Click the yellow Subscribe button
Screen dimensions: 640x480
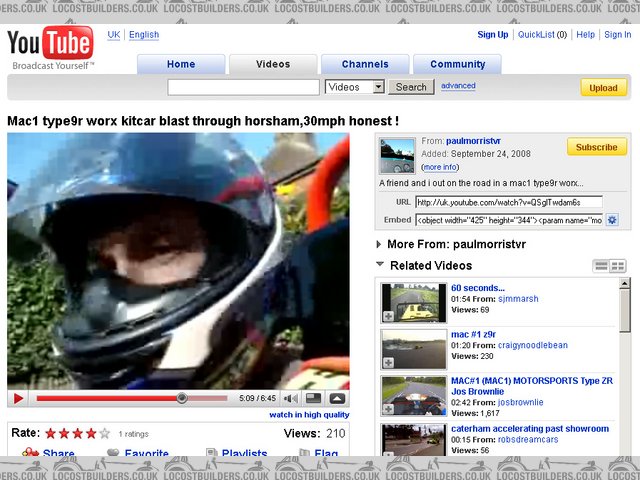597,147
